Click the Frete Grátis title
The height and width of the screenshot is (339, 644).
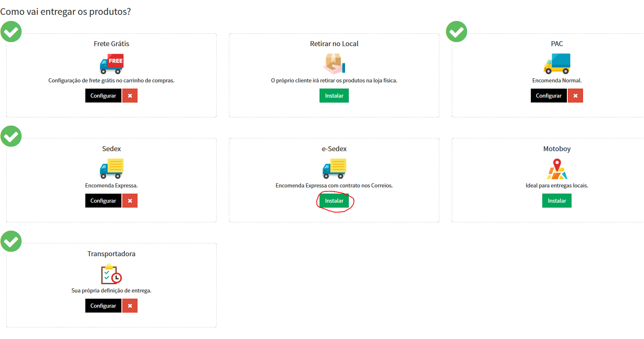(112, 44)
